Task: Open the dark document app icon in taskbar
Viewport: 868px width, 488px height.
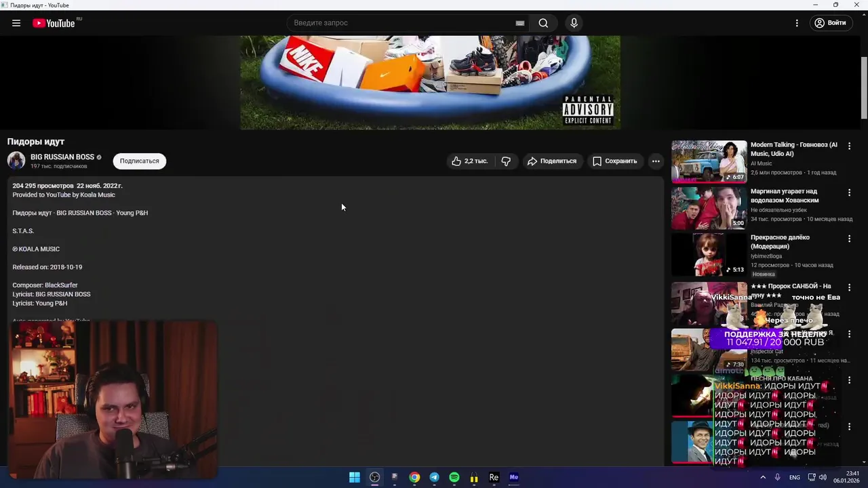Action: pos(395,477)
